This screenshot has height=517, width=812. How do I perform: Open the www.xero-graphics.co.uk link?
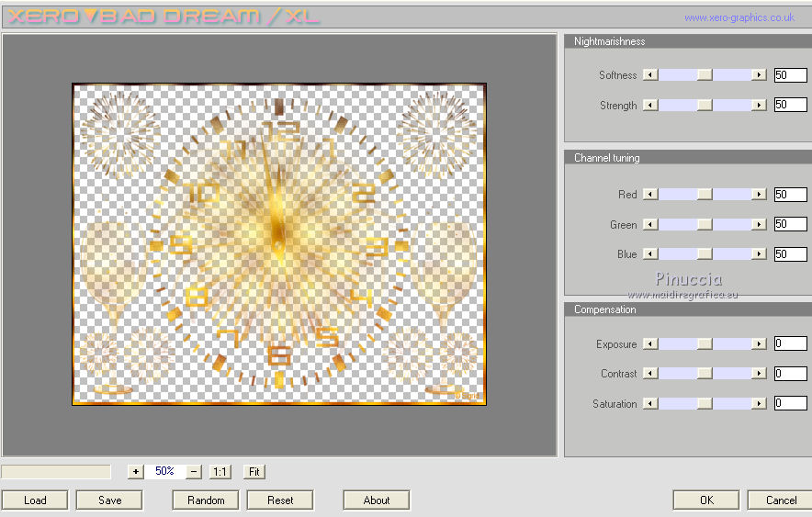pos(739,17)
